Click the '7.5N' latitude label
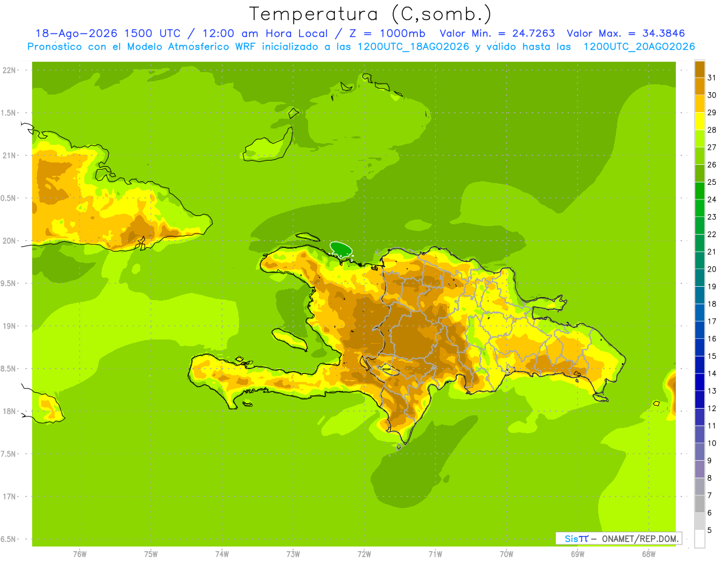The height and width of the screenshot is (562, 728). tap(8, 454)
